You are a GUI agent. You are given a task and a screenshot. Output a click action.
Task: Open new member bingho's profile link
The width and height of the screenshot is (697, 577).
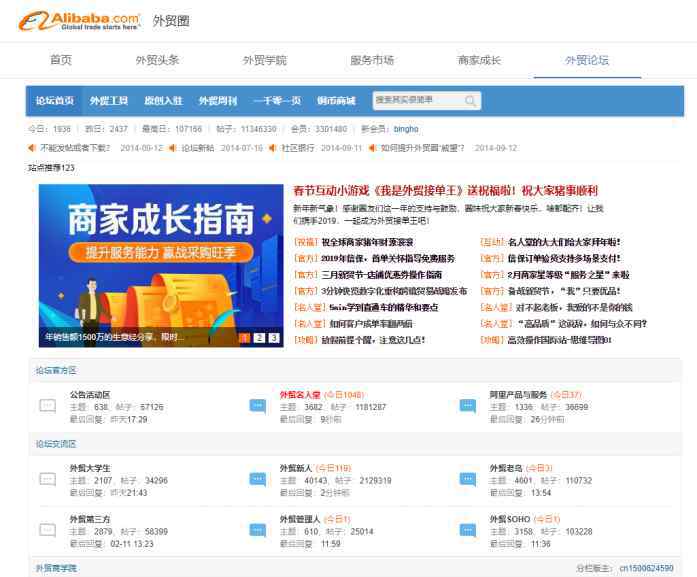tap(406, 129)
